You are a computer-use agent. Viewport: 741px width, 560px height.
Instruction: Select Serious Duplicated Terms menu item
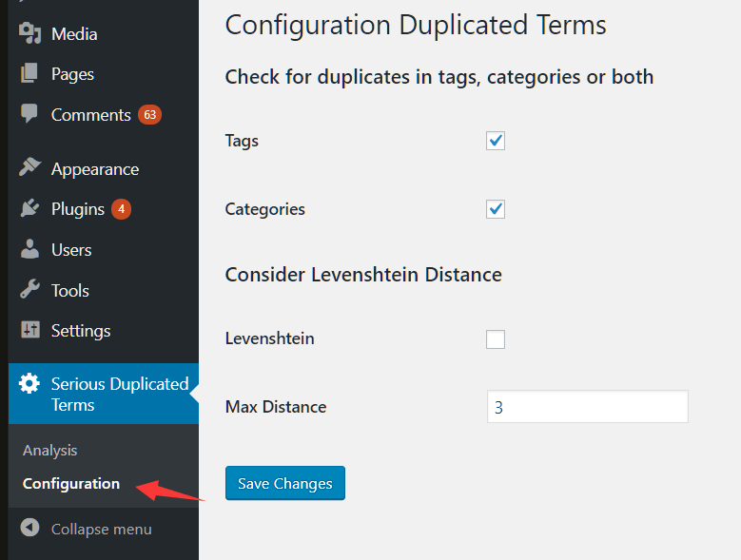pyautogui.click(x=103, y=394)
